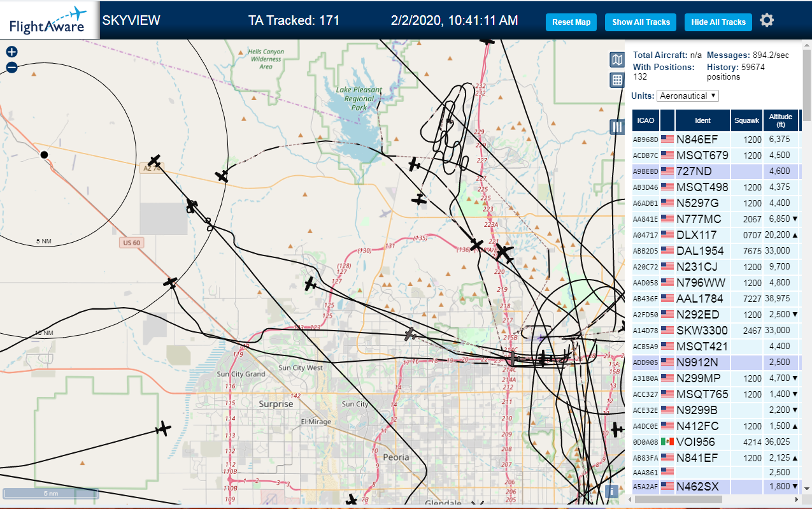The height and width of the screenshot is (509, 812).
Task: Select the N292ED aircraft row
Action: (x=716, y=314)
